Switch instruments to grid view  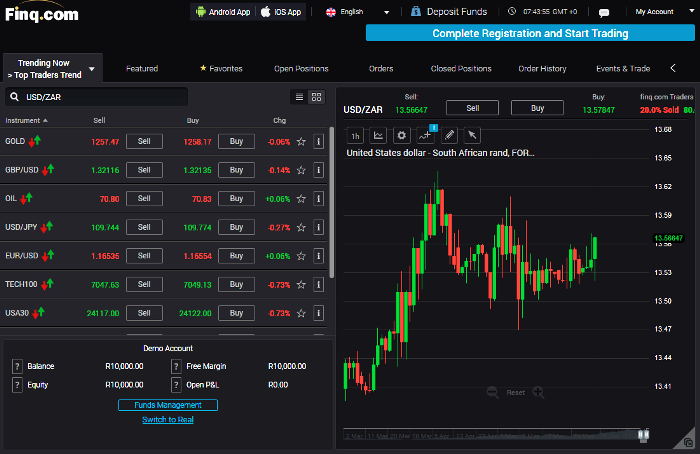317,97
